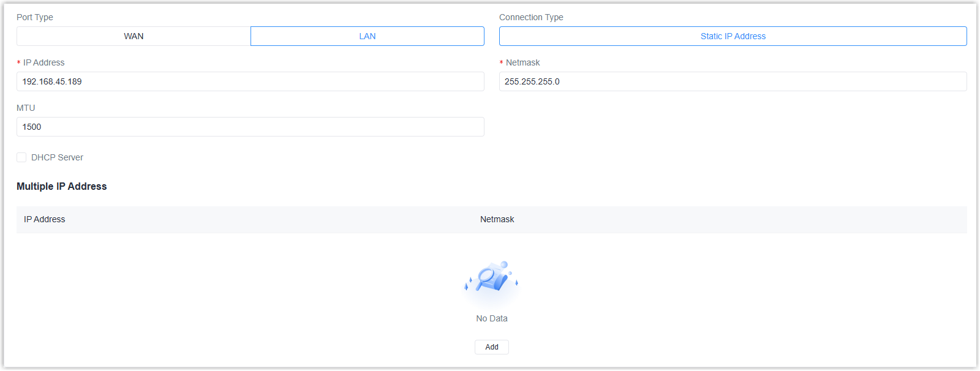Click the red asterisk beside IP Address
The width and height of the screenshot is (980, 371).
[x=19, y=63]
